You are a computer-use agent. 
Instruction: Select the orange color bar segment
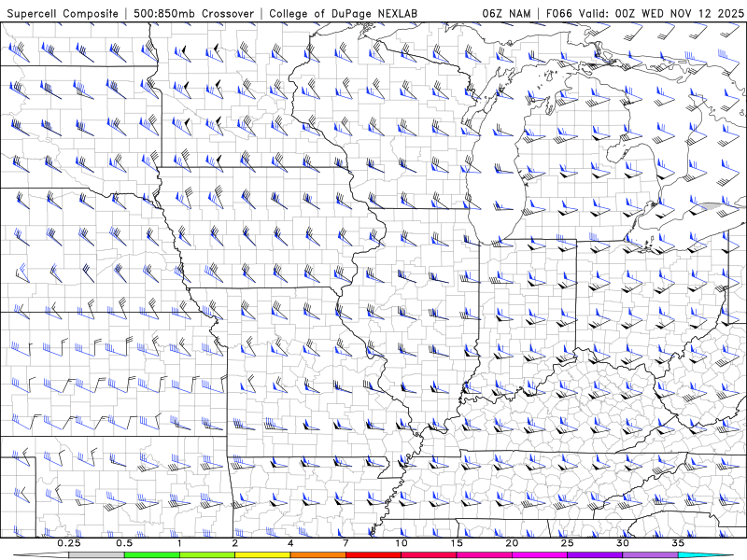318,555
